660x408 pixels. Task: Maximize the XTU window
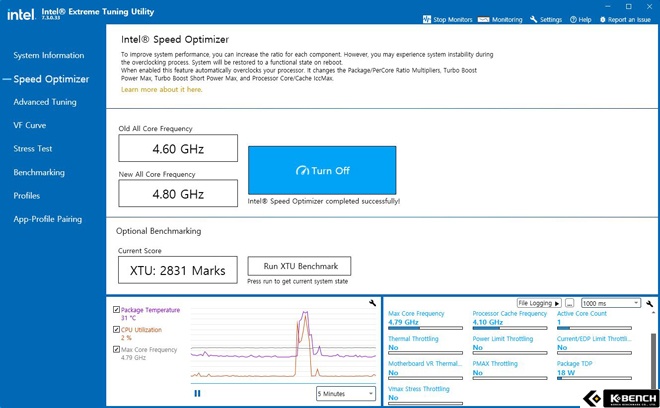click(x=628, y=6)
